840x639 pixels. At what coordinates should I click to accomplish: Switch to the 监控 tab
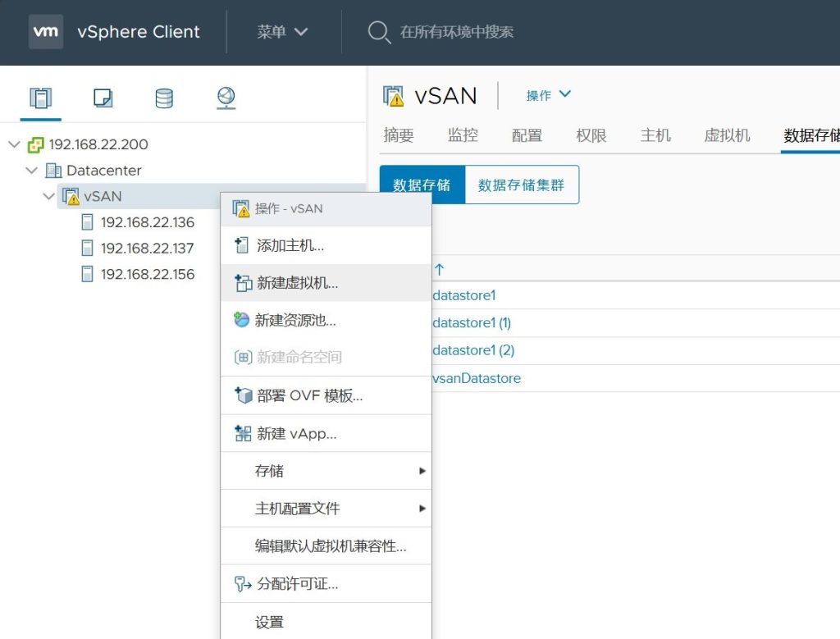(463, 135)
